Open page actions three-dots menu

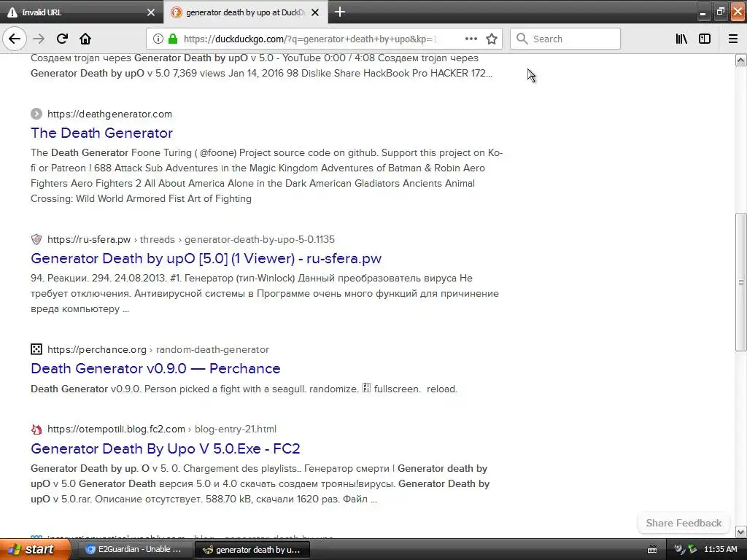click(471, 39)
